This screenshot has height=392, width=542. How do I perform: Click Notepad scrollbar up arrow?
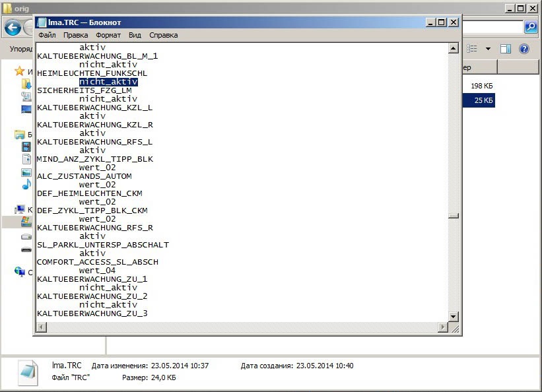click(453, 48)
